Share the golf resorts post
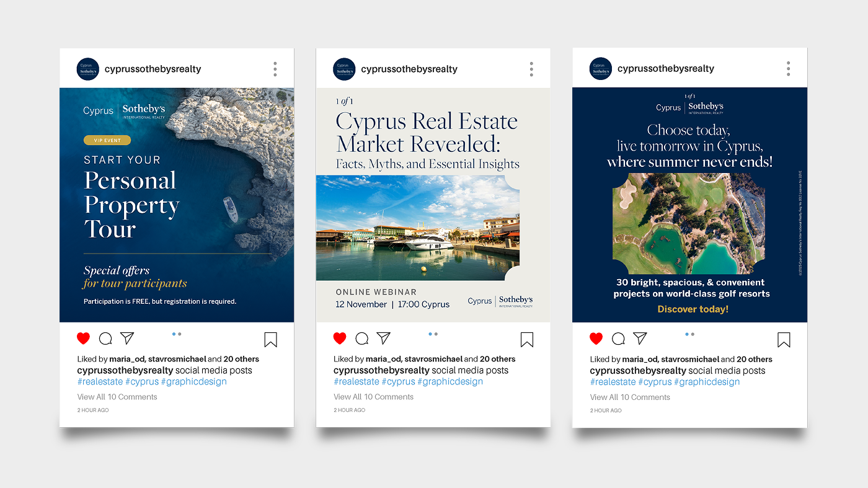868x488 pixels. (640, 338)
